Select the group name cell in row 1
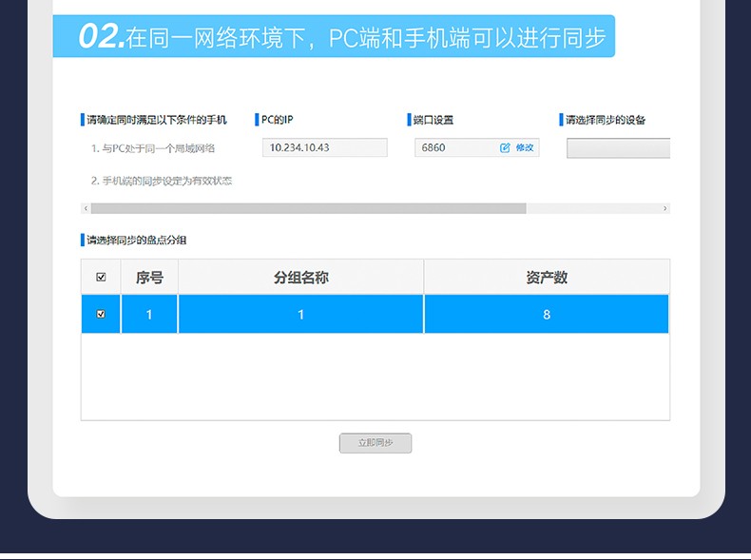Viewport: 751px width, 560px height. point(300,314)
